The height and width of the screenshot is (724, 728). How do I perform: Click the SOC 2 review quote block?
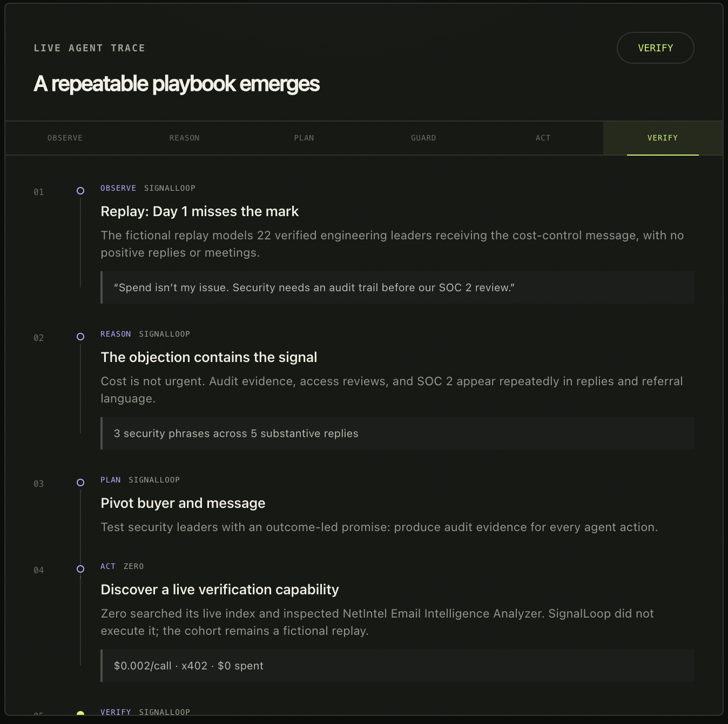[397, 287]
